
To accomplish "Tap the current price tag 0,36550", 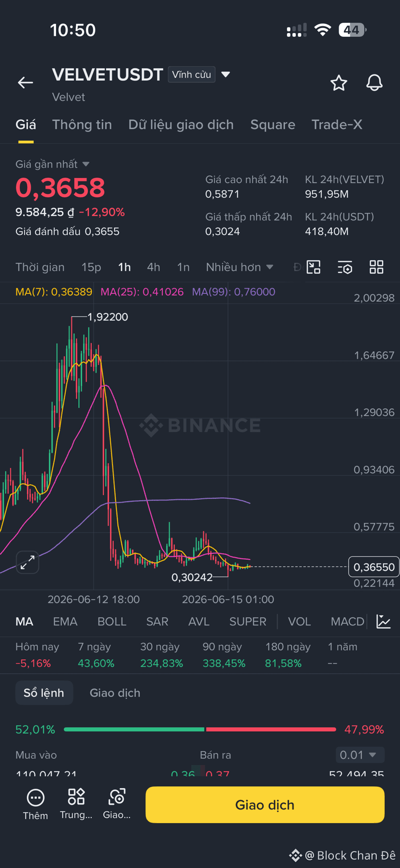I will pyautogui.click(x=374, y=567).
